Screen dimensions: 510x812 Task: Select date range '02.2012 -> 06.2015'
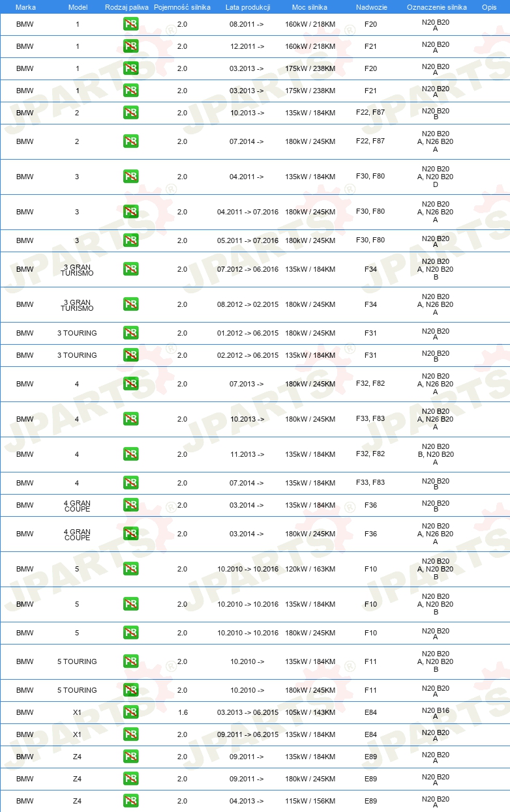pyautogui.click(x=247, y=355)
